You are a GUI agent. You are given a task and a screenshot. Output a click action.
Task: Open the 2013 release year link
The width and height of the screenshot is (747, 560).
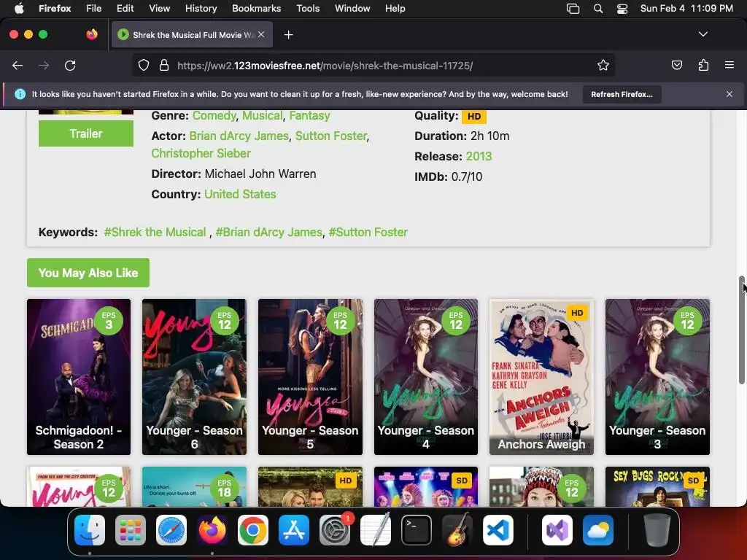[479, 156]
